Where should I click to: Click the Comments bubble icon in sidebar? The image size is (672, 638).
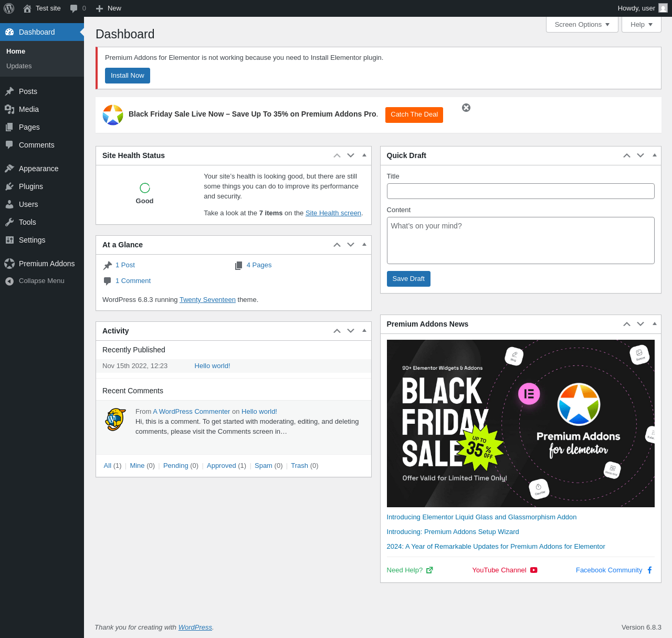(9, 145)
